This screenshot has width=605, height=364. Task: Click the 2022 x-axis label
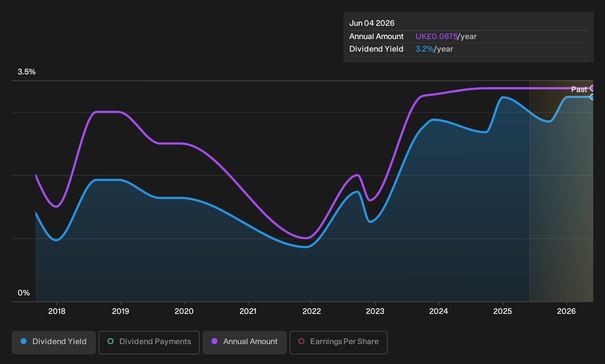tap(312, 311)
